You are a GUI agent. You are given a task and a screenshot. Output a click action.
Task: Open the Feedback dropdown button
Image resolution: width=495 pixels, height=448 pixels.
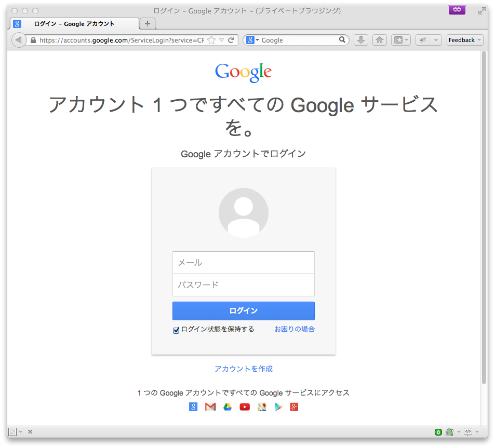point(465,40)
